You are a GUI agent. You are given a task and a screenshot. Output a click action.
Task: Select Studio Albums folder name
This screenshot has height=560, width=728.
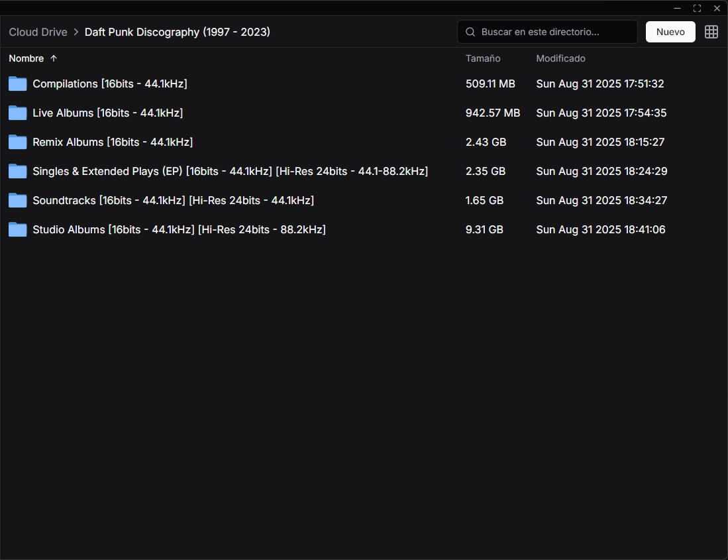point(180,229)
